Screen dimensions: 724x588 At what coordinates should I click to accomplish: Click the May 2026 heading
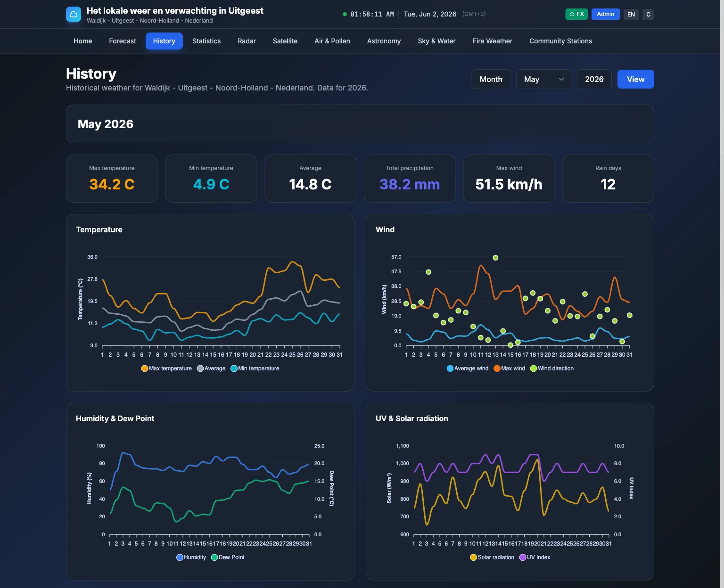click(106, 124)
